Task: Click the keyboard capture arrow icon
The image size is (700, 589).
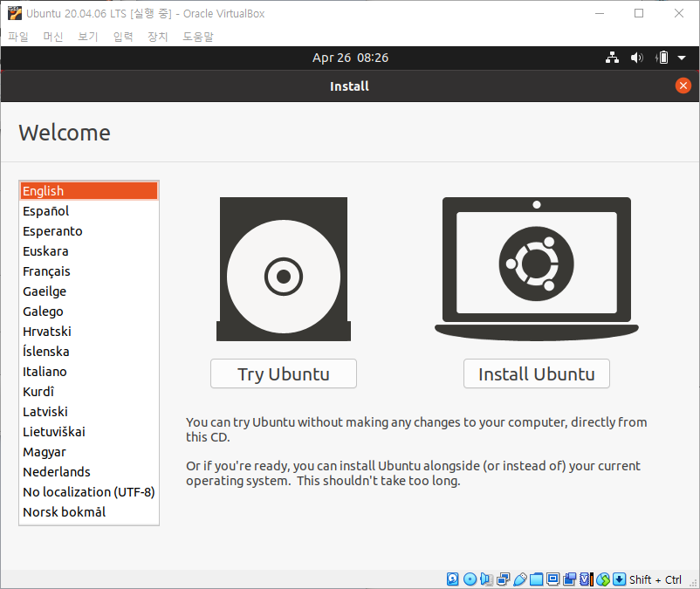Action: coord(619,579)
